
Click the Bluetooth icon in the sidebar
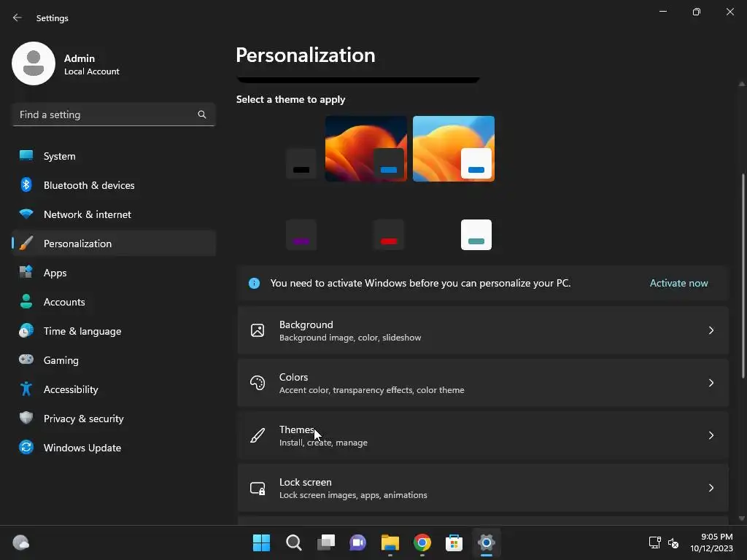click(x=26, y=184)
